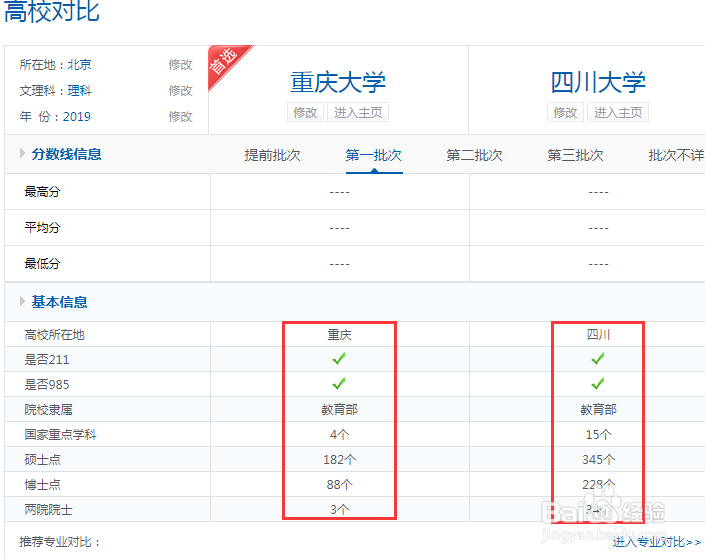Open the 重庆大学 title link

click(338, 82)
